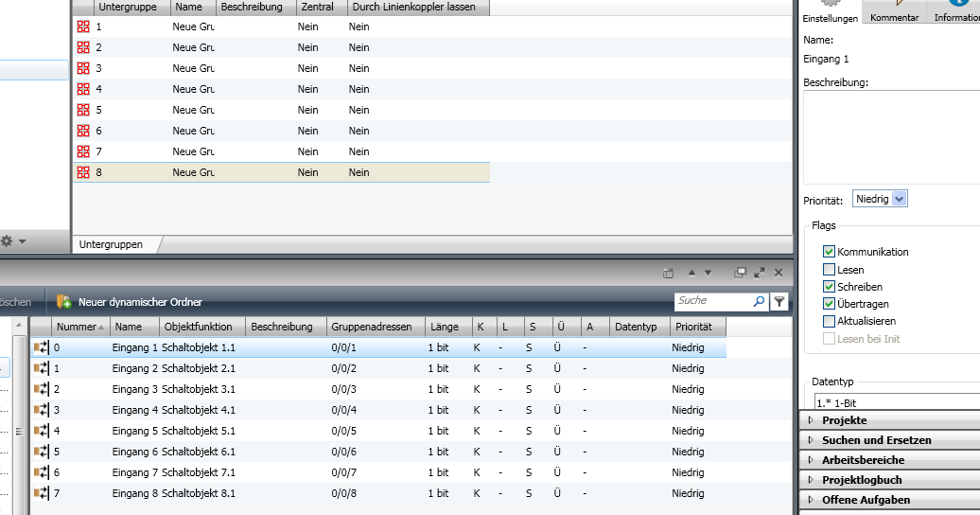Click the communication object icon for row 0
The height and width of the screenshot is (515, 980).
pyautogui.click(x=41, y=348)
